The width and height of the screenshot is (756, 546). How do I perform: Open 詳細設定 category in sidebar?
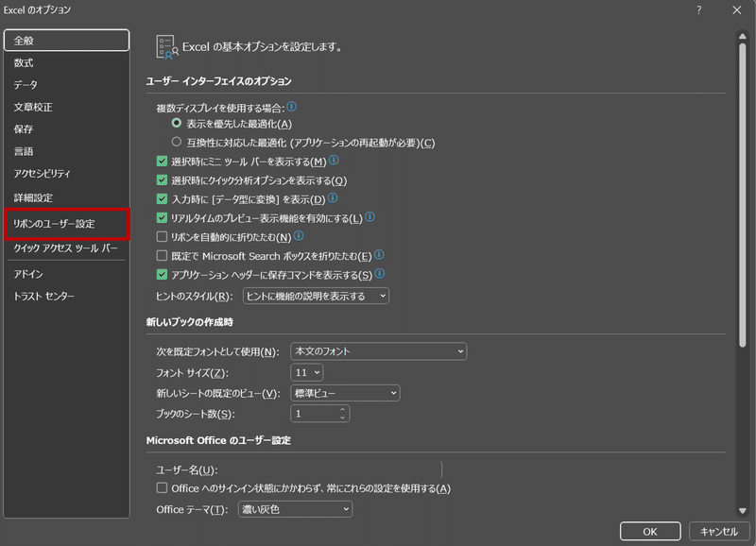pos(66,197)
